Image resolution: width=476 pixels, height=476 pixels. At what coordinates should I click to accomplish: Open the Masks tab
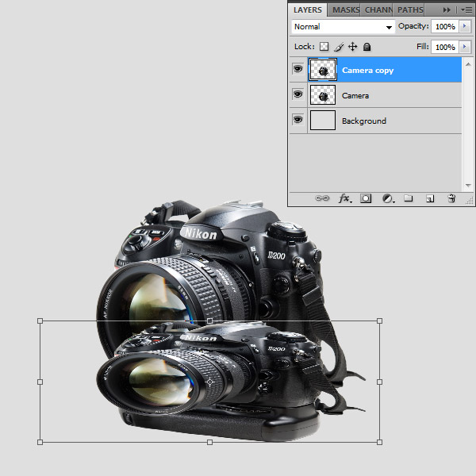tap(345, 10)
